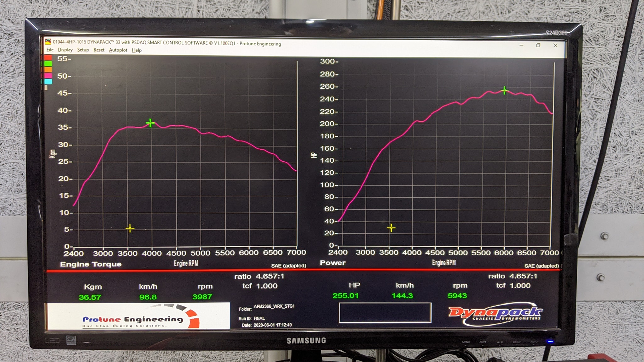Screen dimensions: 644x362
Task: Select the magenta run color swatch
Action: coord(48,75)
